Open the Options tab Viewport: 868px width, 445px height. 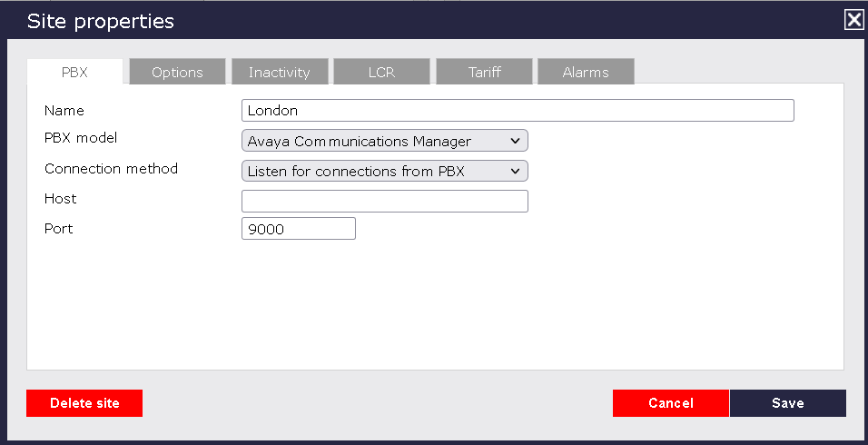(x=177, y=73)
